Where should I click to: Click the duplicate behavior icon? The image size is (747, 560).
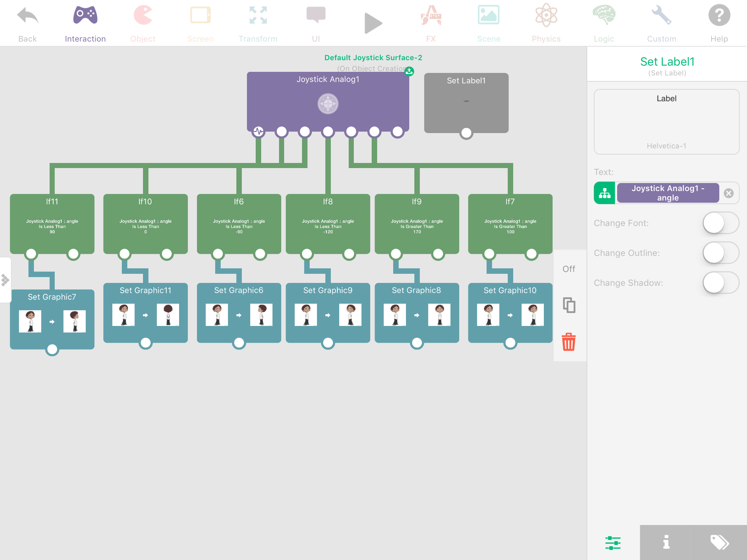point(569,305)
